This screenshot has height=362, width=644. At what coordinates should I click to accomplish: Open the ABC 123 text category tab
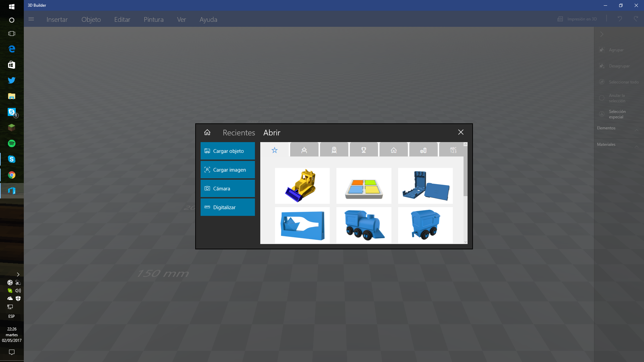point(453,150)
